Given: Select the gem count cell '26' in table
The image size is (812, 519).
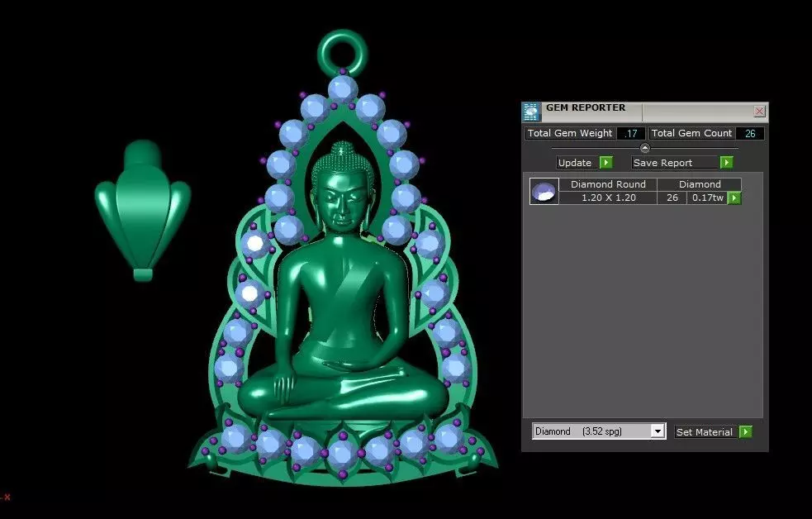Looking at the screenshot, I should pyautogui.click(x=672, y=198).
